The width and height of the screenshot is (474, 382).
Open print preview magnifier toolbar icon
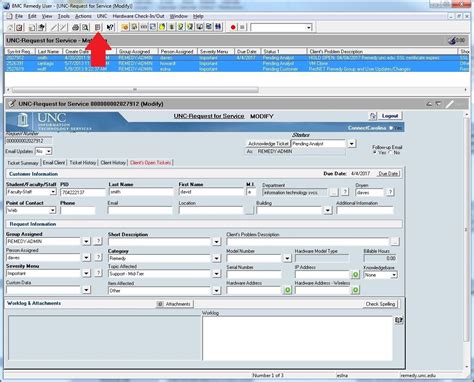[x=85, y=27]
